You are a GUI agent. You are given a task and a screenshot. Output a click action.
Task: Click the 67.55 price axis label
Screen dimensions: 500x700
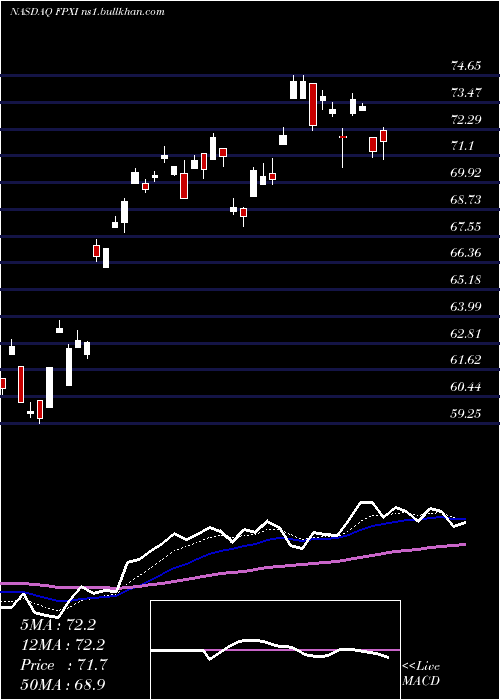click(x=466, y=226)
